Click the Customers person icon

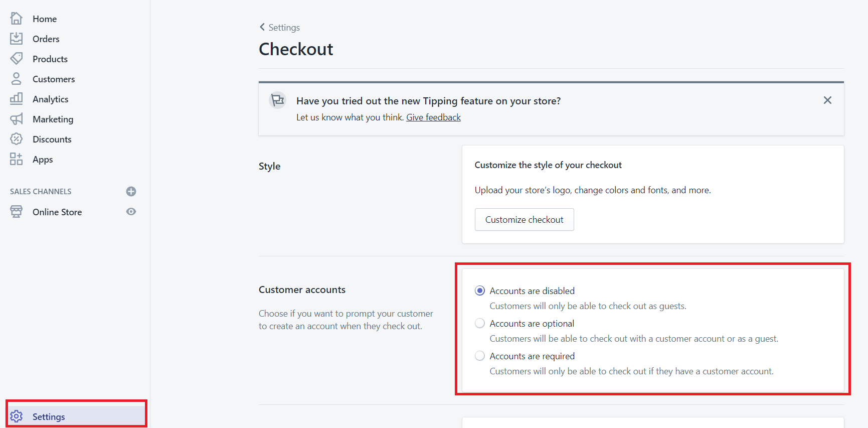pos(17,79)
